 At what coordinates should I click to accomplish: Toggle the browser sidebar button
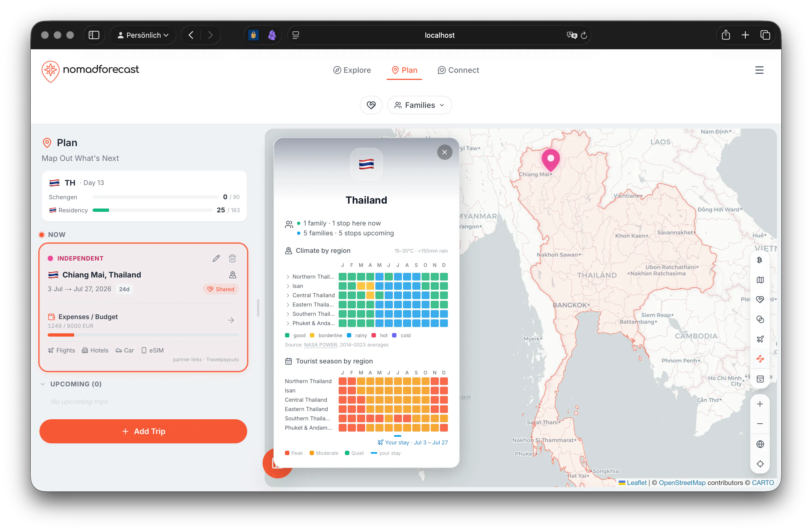point(94,35)
